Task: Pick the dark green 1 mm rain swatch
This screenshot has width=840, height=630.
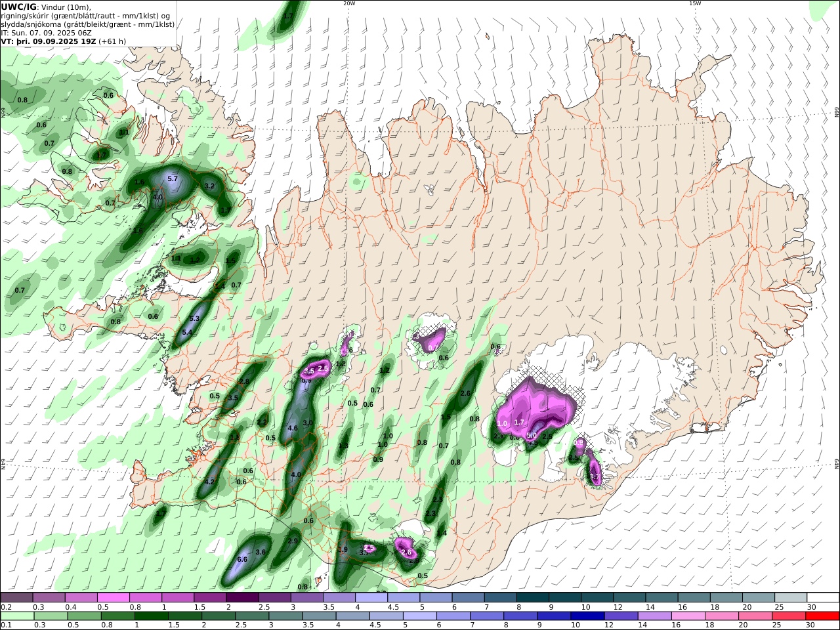Action: 152,616
